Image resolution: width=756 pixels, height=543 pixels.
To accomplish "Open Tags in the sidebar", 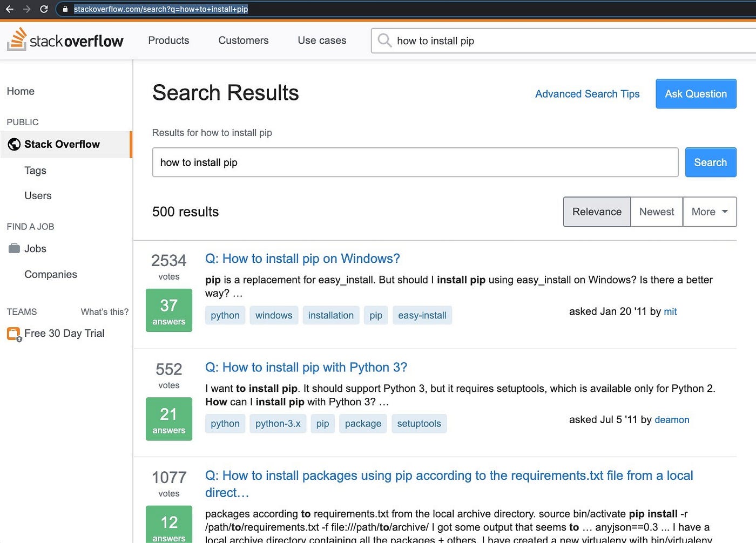I will click(35, 171).
